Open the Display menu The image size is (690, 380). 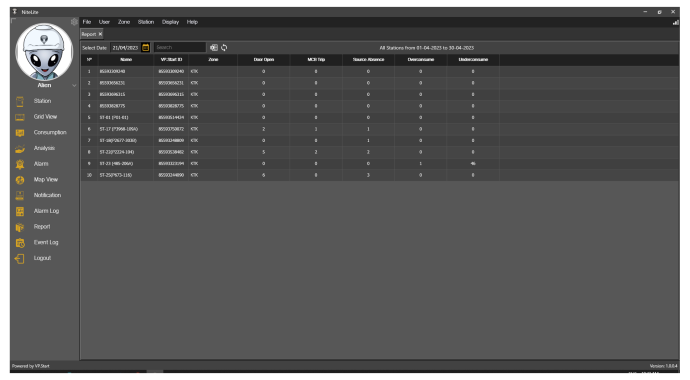tap(170, 22)
